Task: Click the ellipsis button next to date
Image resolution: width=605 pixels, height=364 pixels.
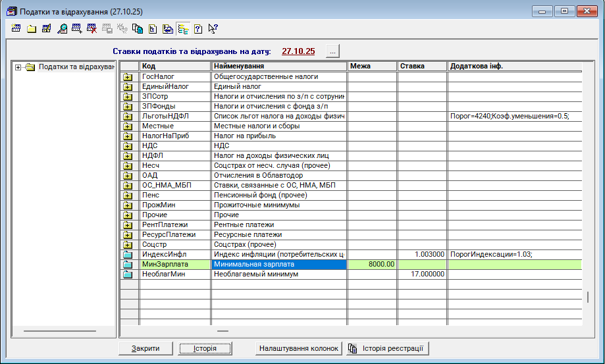Action: coord(332,51)
